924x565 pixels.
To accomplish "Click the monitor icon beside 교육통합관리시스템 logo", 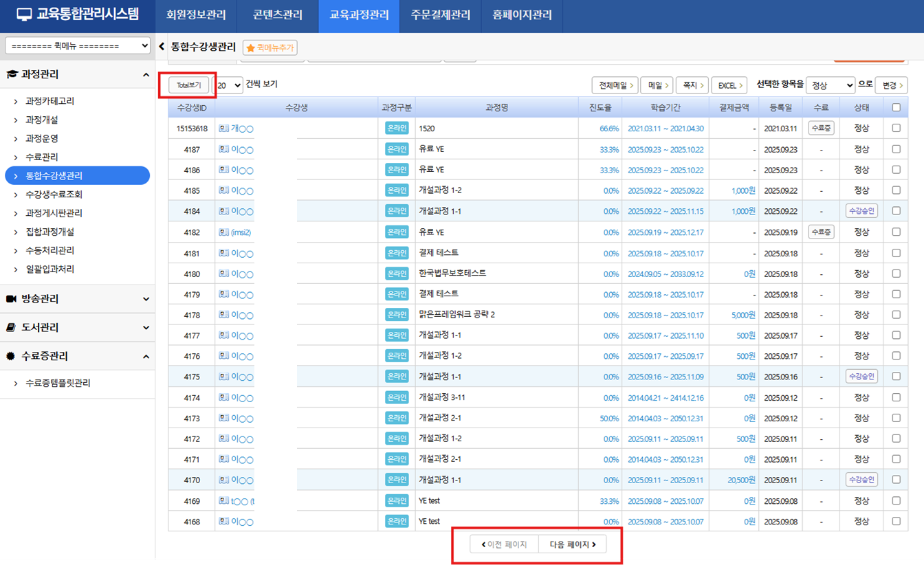I will click(24, 15).
